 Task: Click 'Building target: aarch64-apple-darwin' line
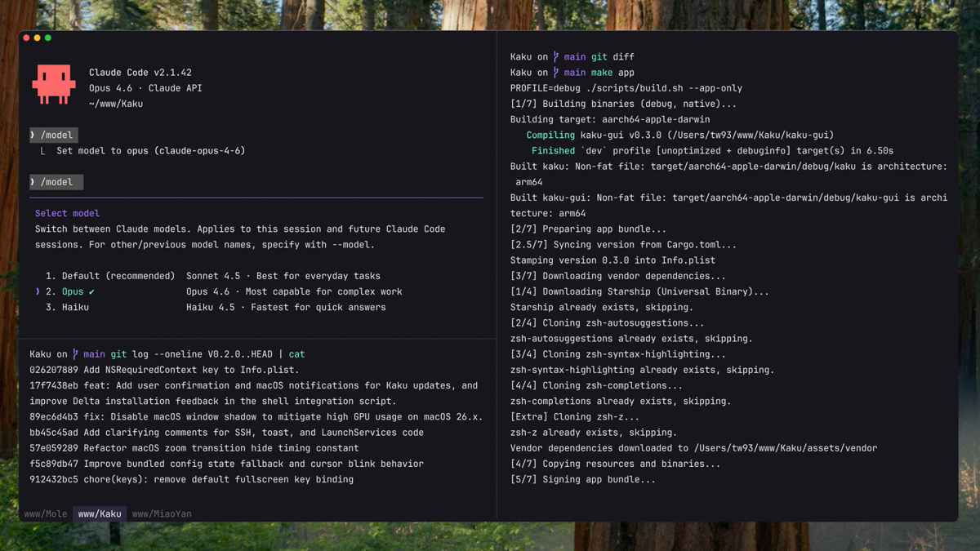pyautogui.click(x=610, y=119)
